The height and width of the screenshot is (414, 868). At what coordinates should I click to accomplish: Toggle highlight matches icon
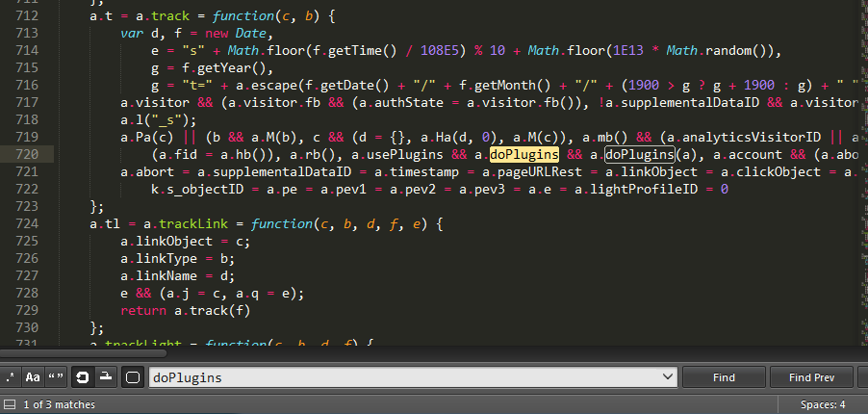coord(133,377)
